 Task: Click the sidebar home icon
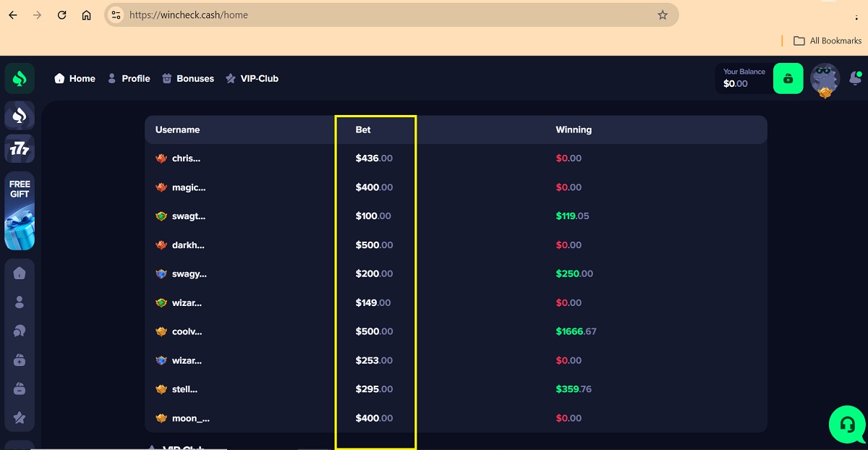(20, 273)
